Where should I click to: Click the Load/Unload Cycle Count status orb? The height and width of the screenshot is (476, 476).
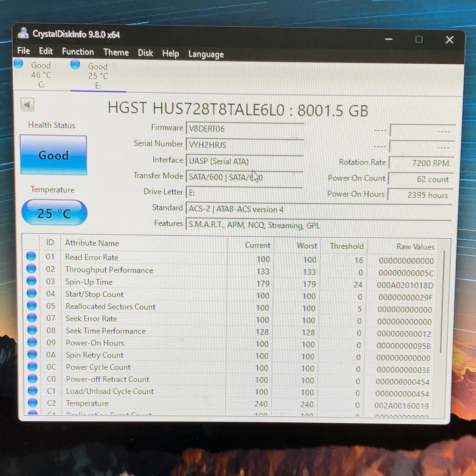coord(33,390)
